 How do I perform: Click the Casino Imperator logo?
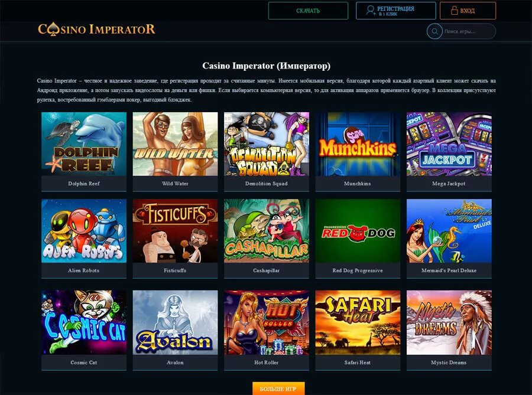tap(97, 29)
